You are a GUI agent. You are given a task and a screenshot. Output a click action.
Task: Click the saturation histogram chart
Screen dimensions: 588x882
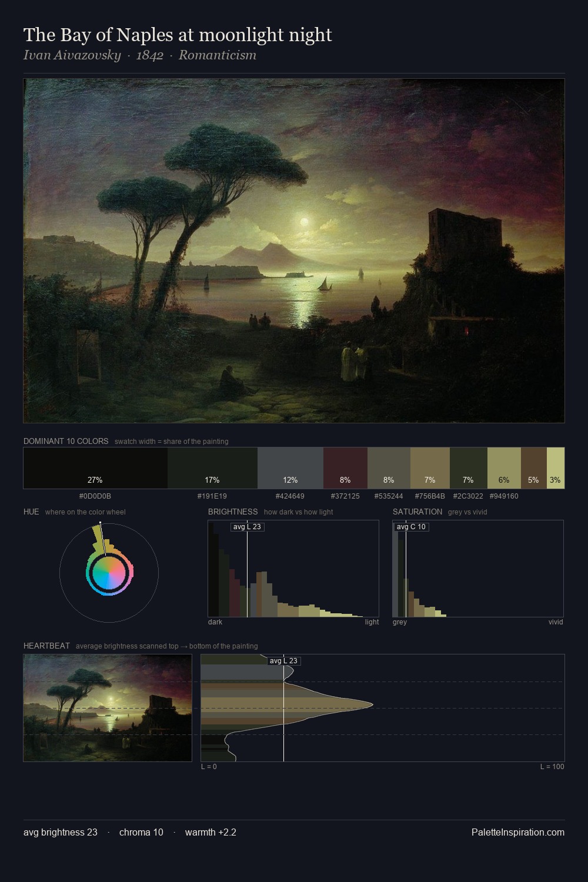pyautogui.click(x=478, y=569)
